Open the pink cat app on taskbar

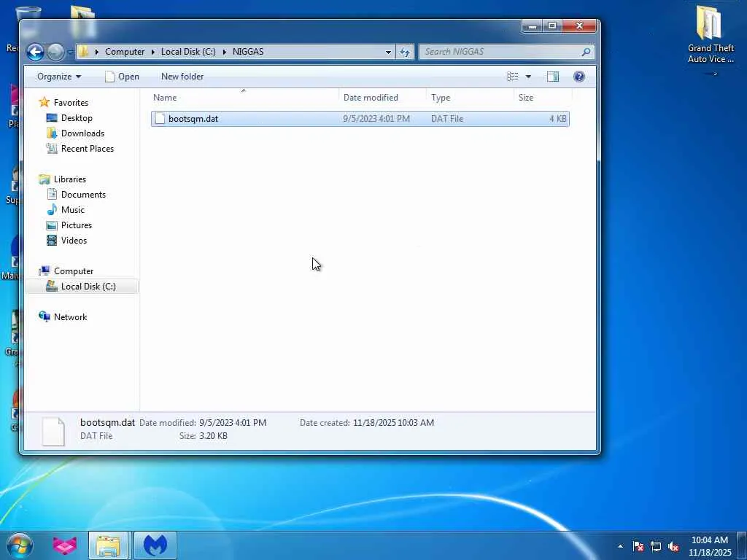pos(65,545)
